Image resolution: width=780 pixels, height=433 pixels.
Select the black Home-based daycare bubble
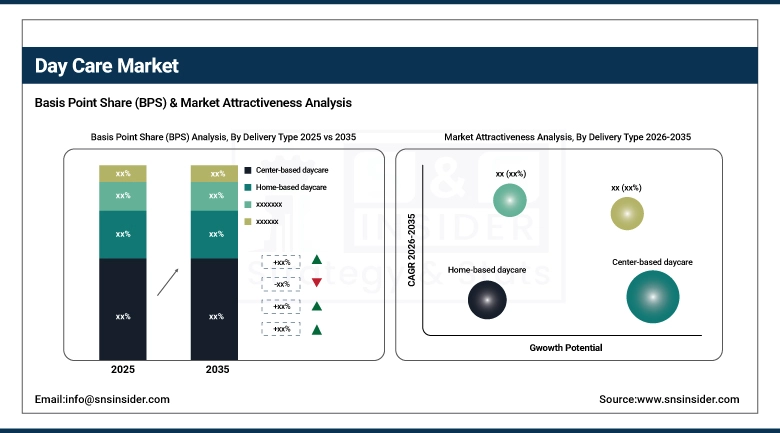pos(487,300)
